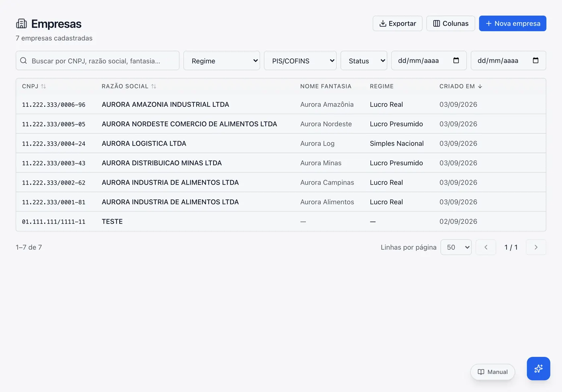
Task: Click the Aurora Nordeste fantasy name
Action: (x=326, y=124)
